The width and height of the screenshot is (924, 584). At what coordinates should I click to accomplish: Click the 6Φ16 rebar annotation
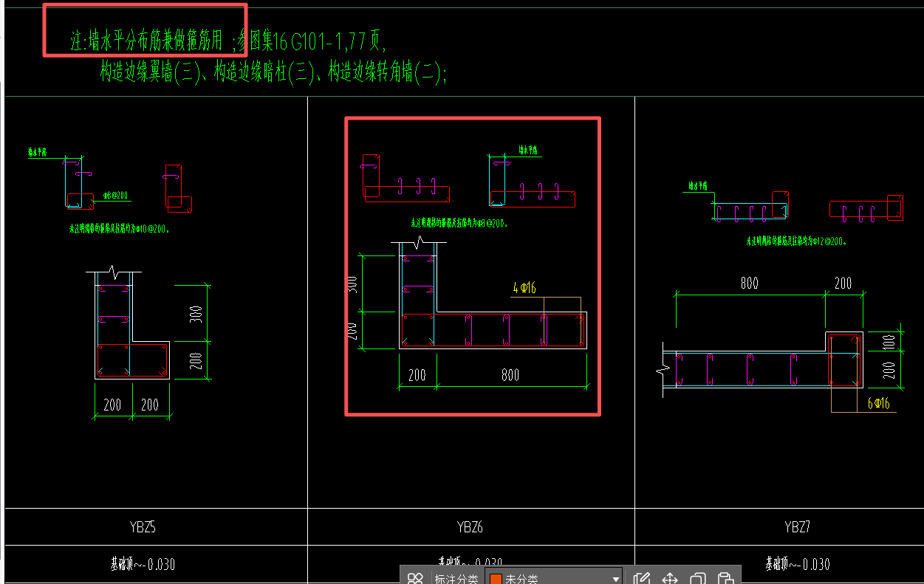pyautogui.click(x=878, y=403)
